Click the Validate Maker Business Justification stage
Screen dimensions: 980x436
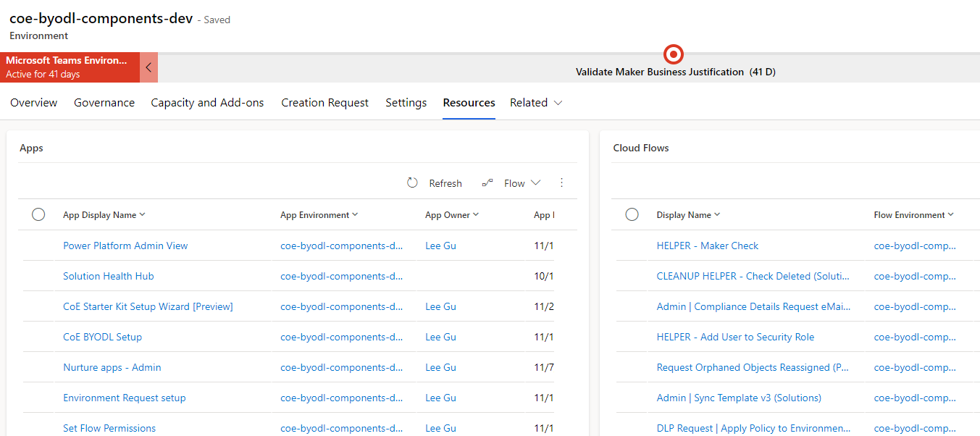[x=675, y=72]
